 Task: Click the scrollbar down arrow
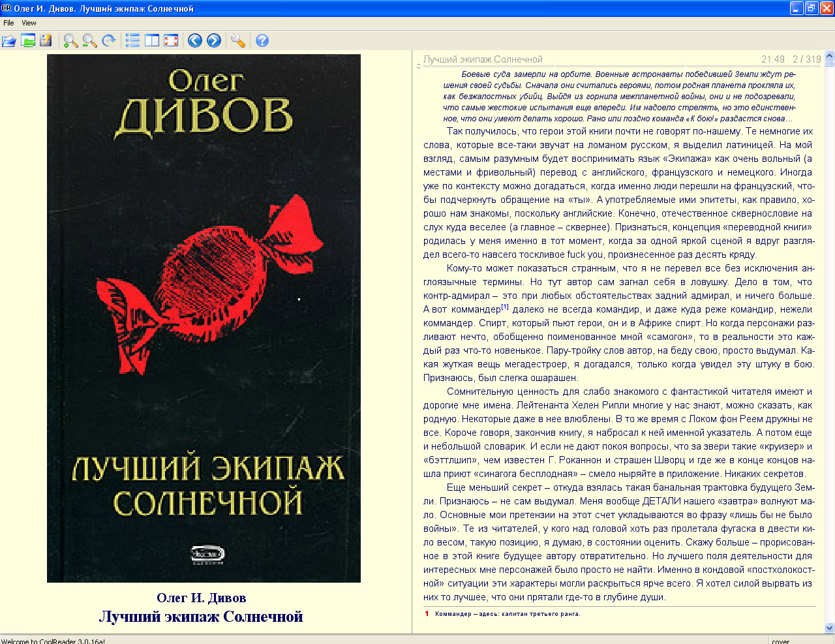click(x=830, y=628)
